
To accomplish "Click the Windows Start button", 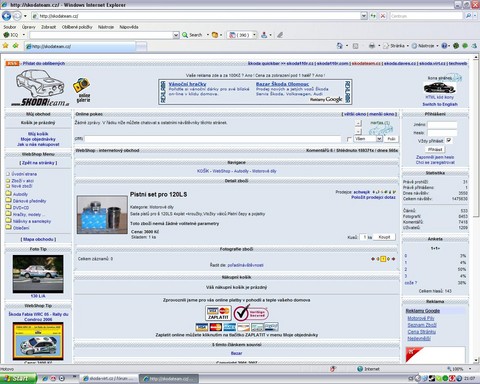I will click(x=18, y=379).
